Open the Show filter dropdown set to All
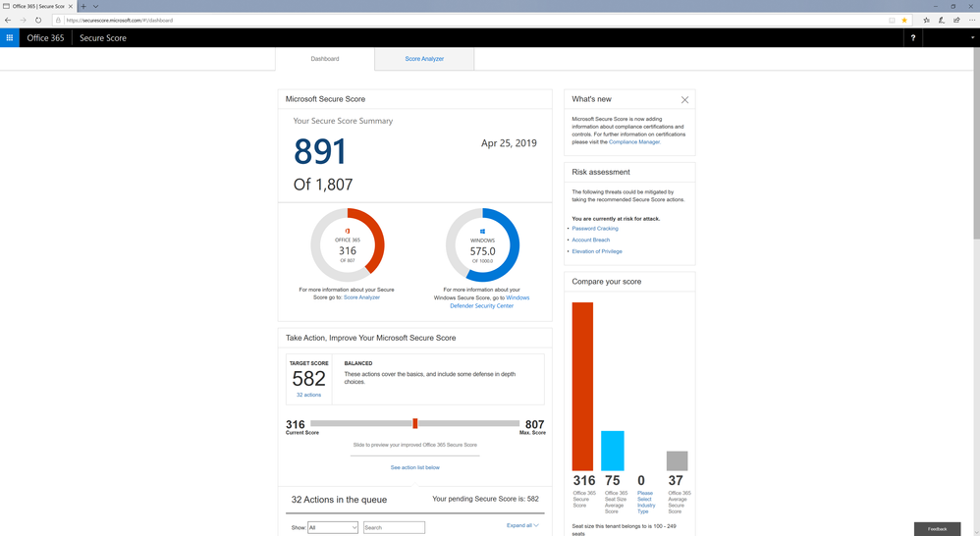Screen dimensions: 980x536 [x=333, y=527]
